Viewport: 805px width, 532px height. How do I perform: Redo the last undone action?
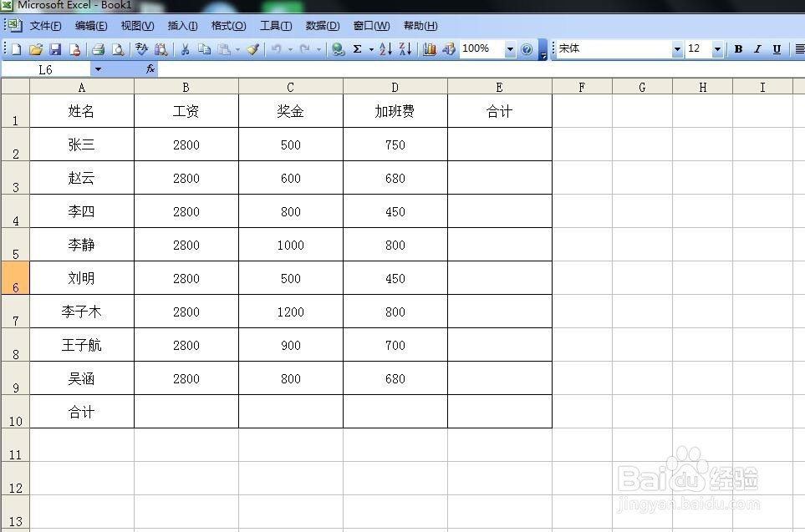(305, 49)
